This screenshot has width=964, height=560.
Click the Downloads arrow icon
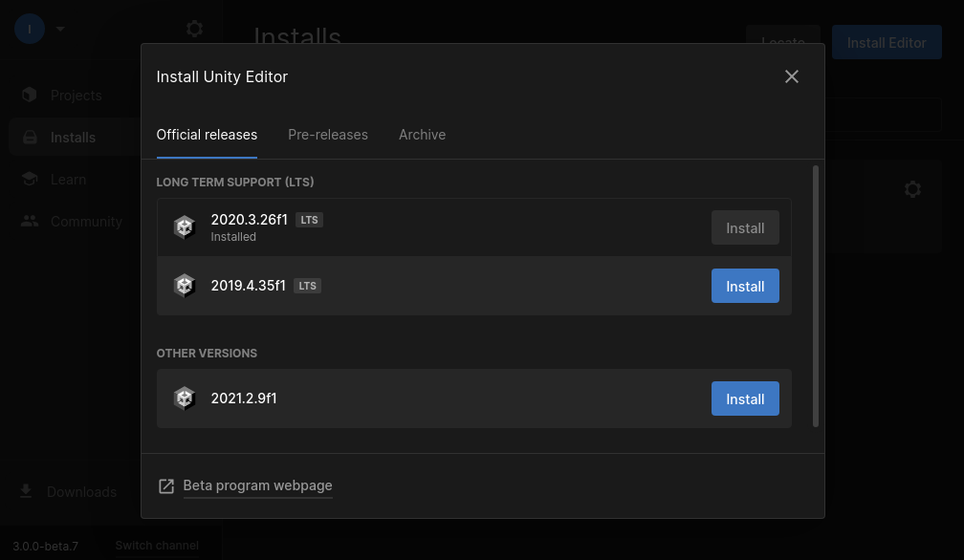pos(26,491)
